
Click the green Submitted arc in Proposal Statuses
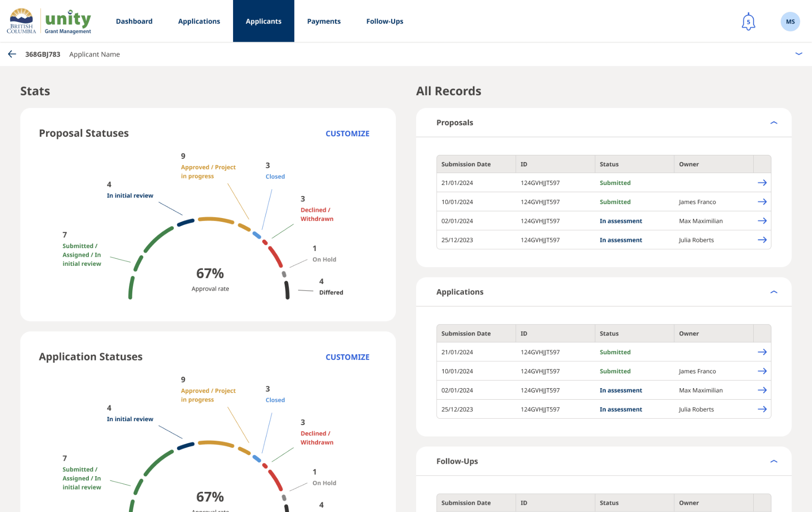(158, 239)
